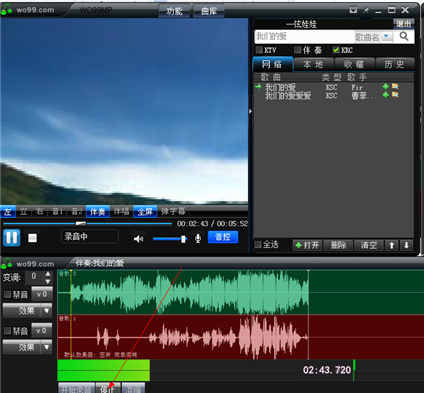Click the magnifier search icon

[404, 36]
